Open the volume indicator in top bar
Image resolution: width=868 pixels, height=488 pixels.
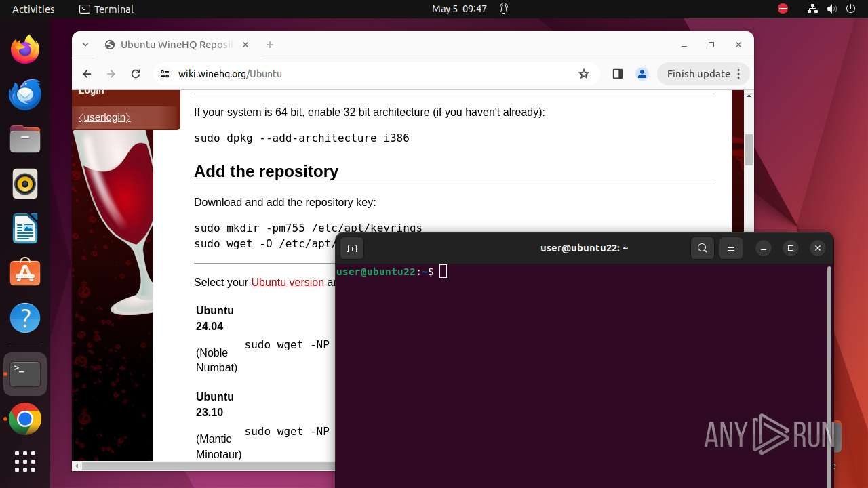[x=831, y=9]
